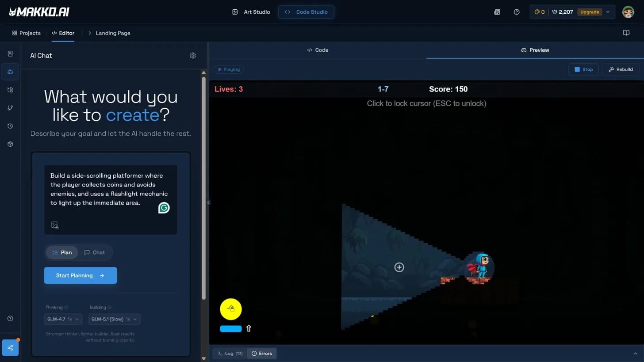Image resolution: width=644 pixels, height=362 pixels.
Task: Stop the running game preview
Action: 583,69
